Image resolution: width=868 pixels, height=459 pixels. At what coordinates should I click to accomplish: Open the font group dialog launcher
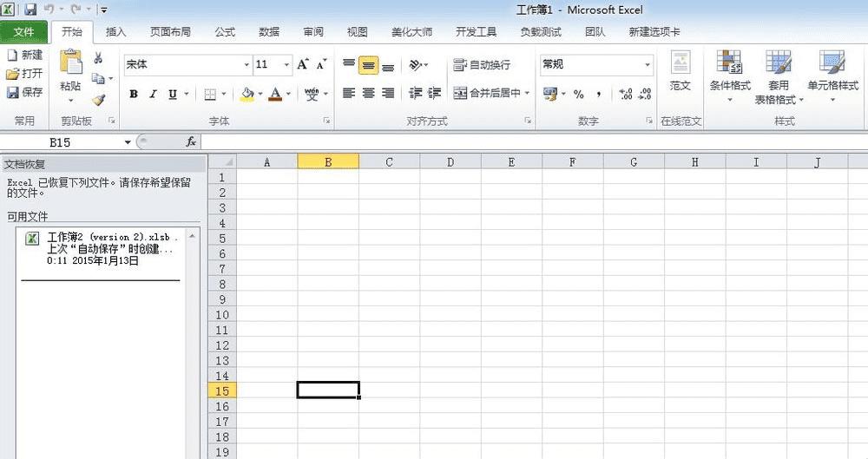(327, 120)
